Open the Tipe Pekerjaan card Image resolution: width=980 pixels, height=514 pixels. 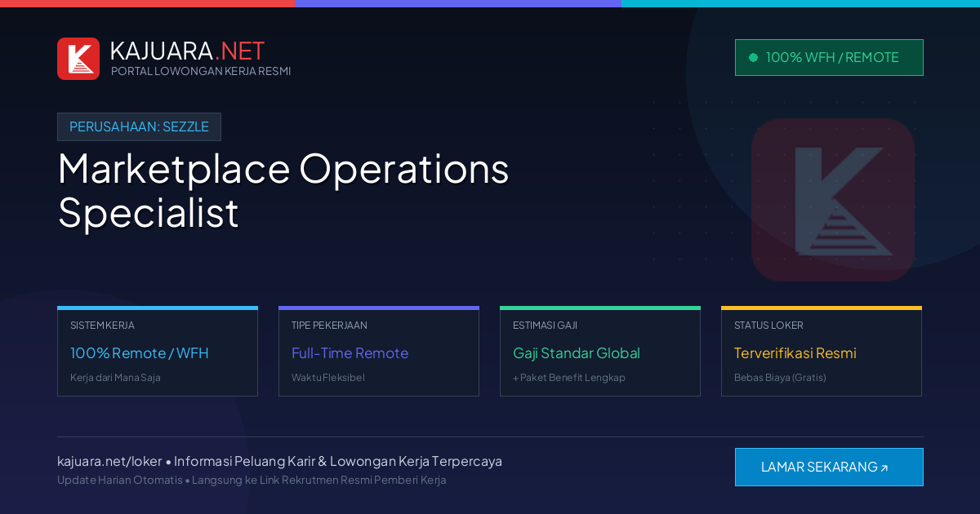pyautogui.click(x=379, y=351)
